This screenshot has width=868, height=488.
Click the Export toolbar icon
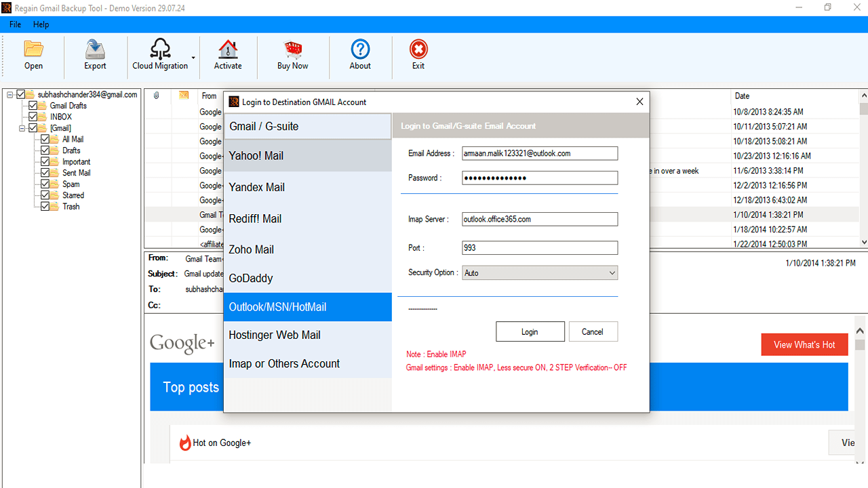[x=95, y=49]
